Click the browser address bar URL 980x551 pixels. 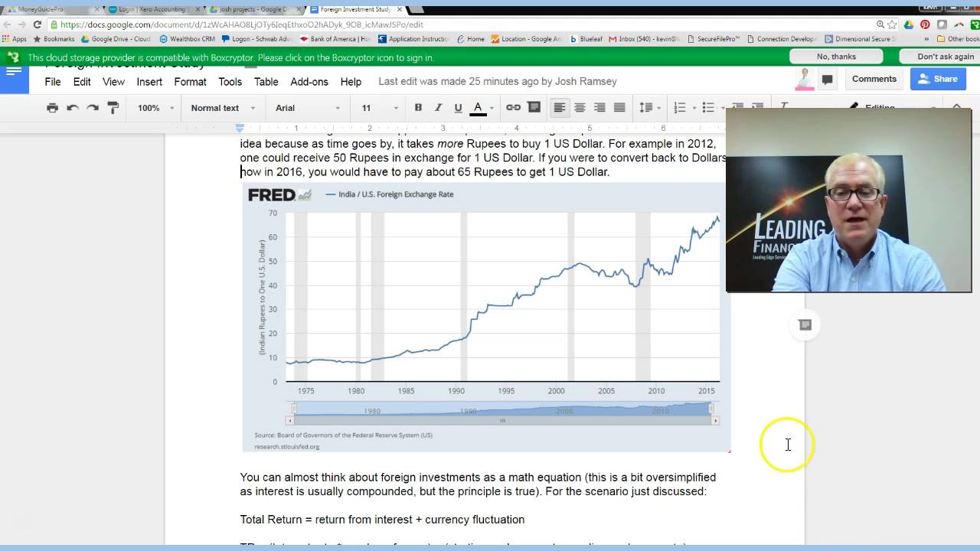pos(241,24)
